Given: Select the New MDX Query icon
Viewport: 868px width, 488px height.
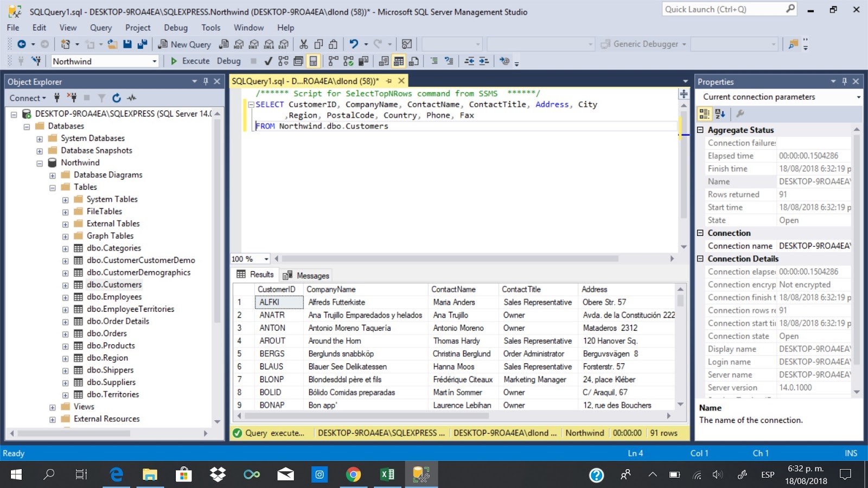Looking at the screenshot, I should tap(238, 44).
